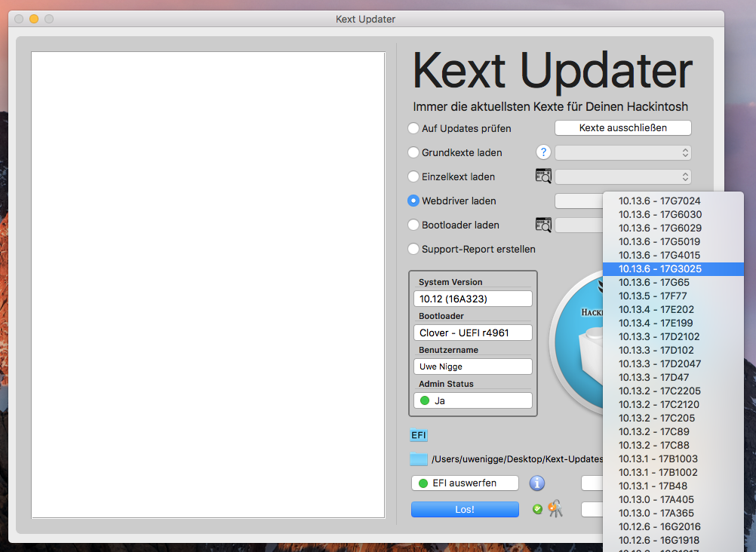756x552 pixels.
Task: Click inside the white log output area
Action: click(x=208, y=285)
